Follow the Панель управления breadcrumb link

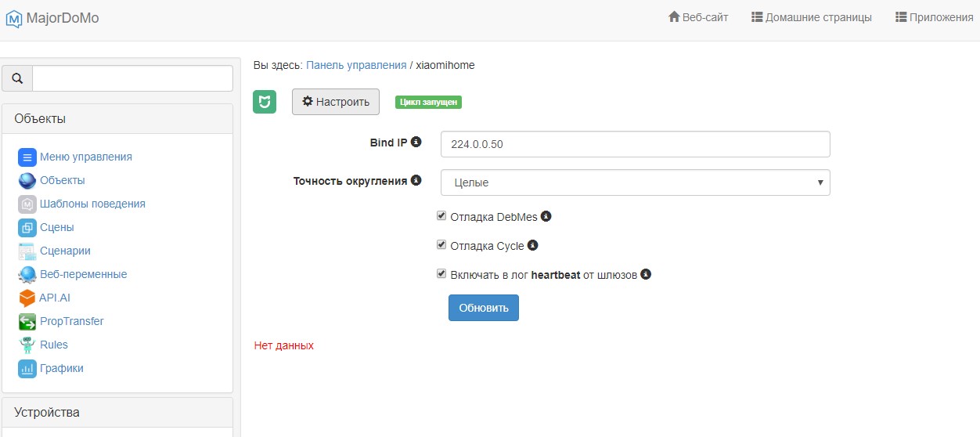356,65
